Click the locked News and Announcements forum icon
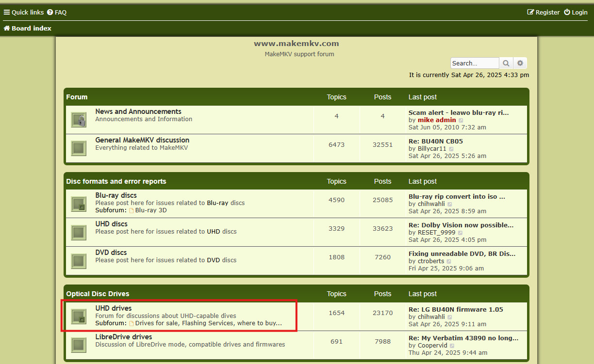This screenshot has width=594, height=364. tap(79, 120)
